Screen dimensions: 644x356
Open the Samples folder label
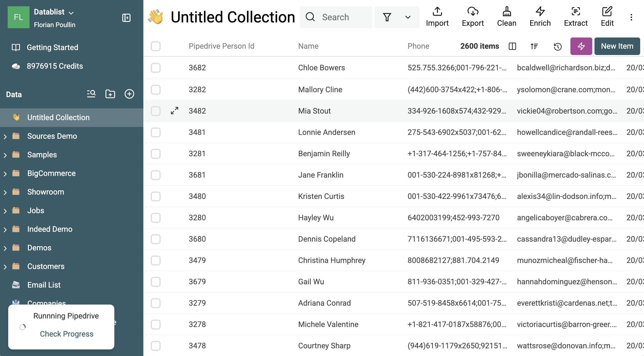coord(42,155)
